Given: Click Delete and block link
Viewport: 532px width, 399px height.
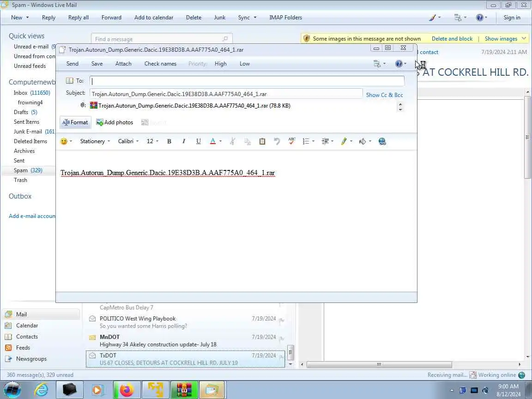Looking at the screenshot, I should [452, 39].
